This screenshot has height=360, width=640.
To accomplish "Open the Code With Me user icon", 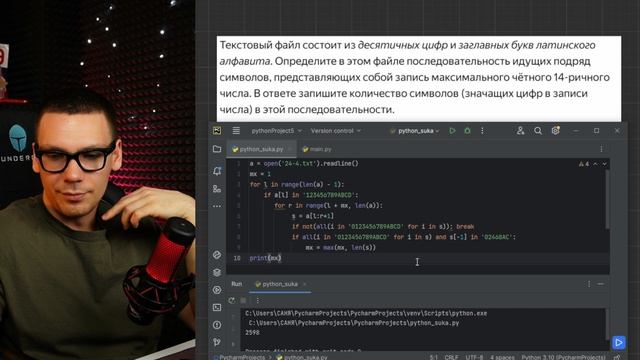I will click(x=520, y=131).
